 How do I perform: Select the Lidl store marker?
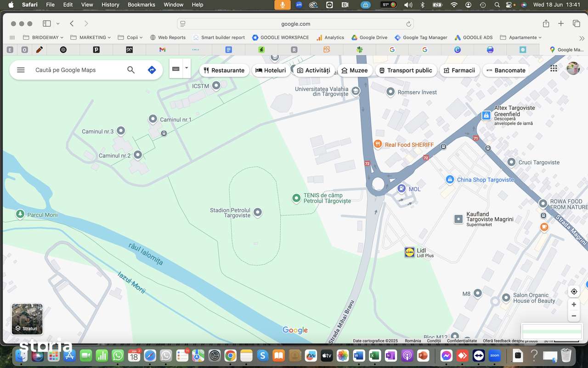[x=409, y=252]
